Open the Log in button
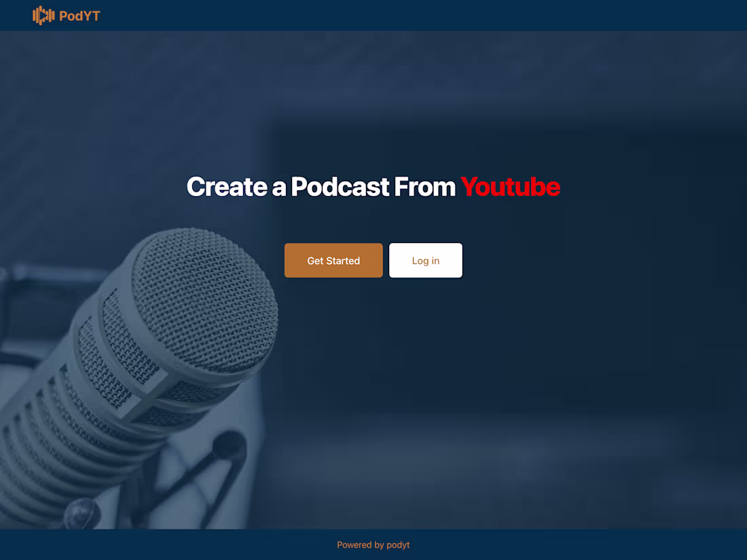Image resolution: width=747 pixels, height=560 pixels. [x=425, y=261]
